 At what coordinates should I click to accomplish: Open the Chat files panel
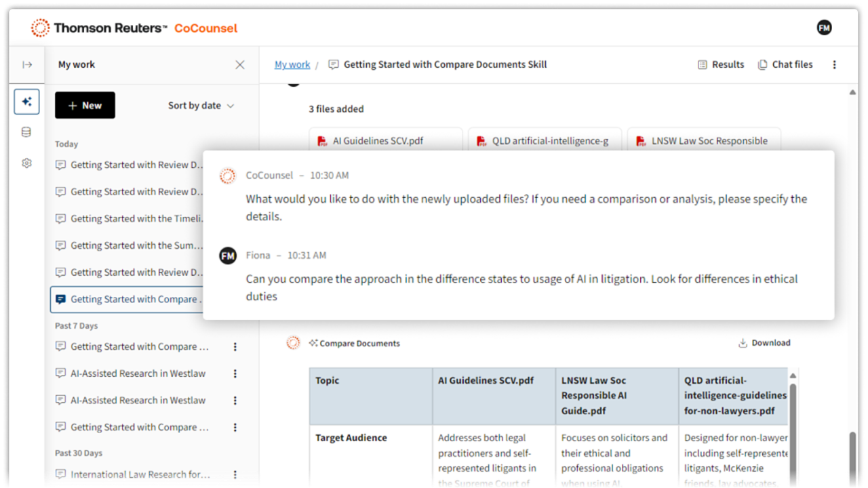click(785, 65)
